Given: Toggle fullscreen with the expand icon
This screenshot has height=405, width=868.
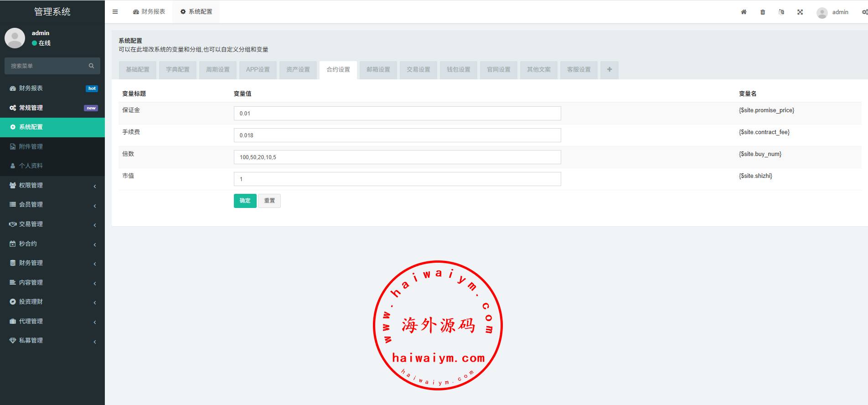Looking at the screenshot, I should (800, 12).
